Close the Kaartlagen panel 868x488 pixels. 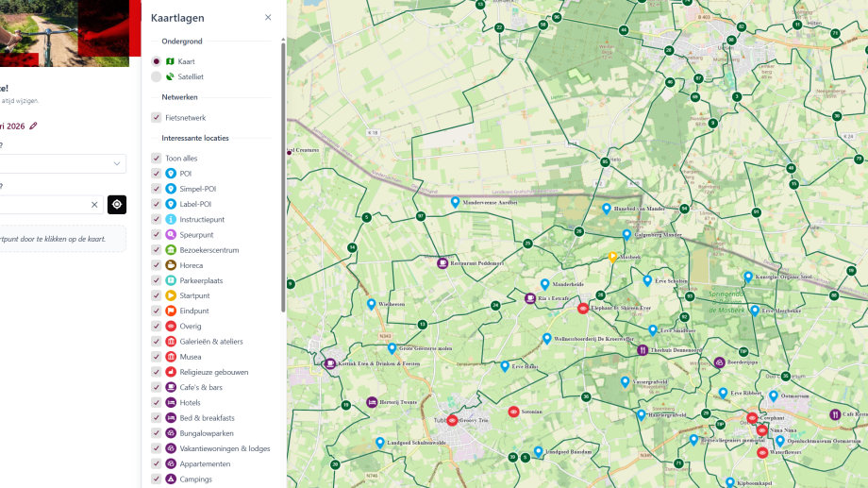[268, 18]
